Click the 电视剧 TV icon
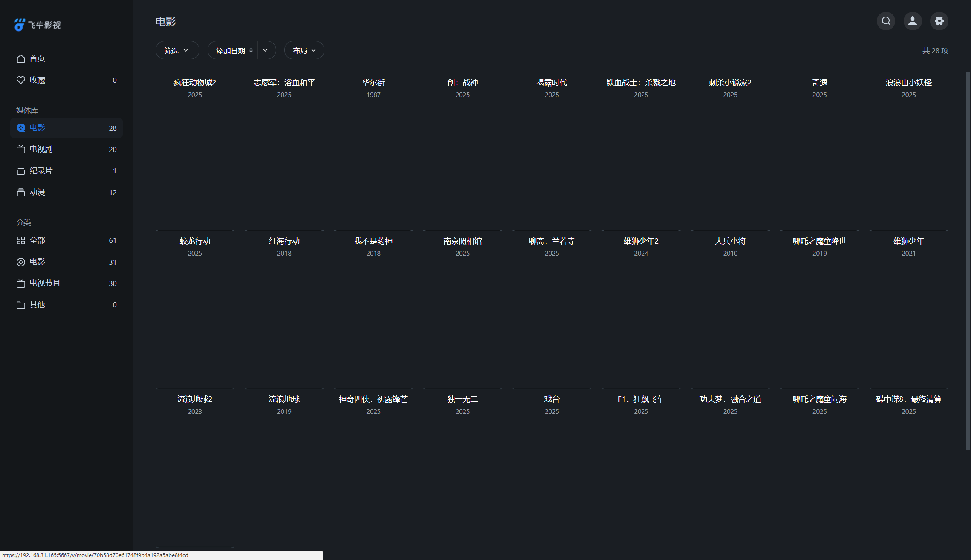Image resolution: width=971 pixels, height=560 pixels. 20,149
